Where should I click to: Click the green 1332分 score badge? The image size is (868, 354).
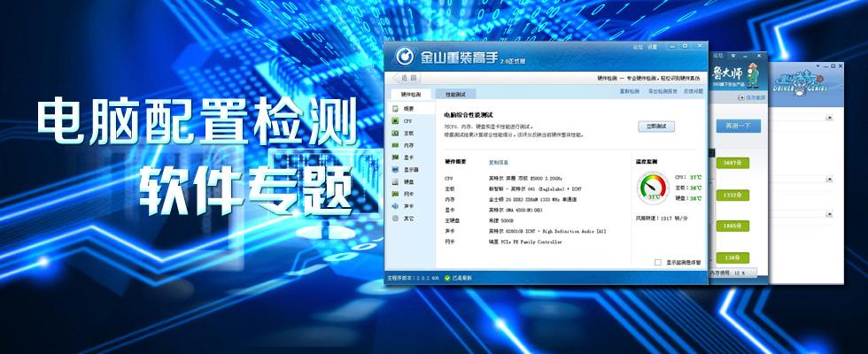point(732,195)
